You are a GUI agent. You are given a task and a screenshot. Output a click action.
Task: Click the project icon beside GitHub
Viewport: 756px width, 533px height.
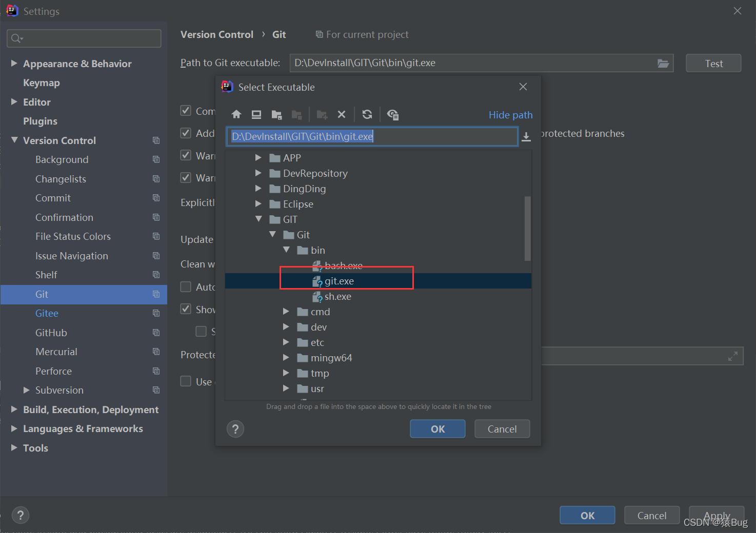coord(156,333)
